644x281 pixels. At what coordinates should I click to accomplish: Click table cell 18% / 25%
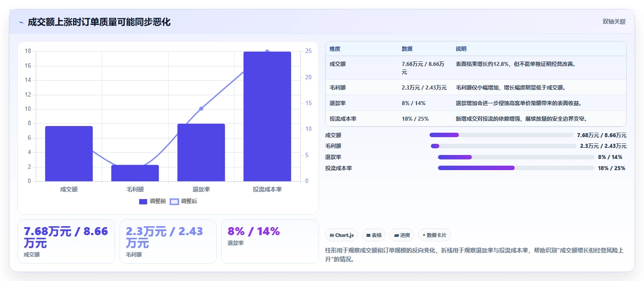[x=415, y=119]
